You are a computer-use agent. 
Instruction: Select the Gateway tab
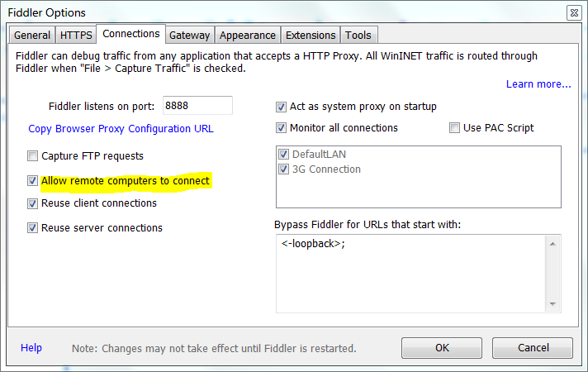pos(189,35)
